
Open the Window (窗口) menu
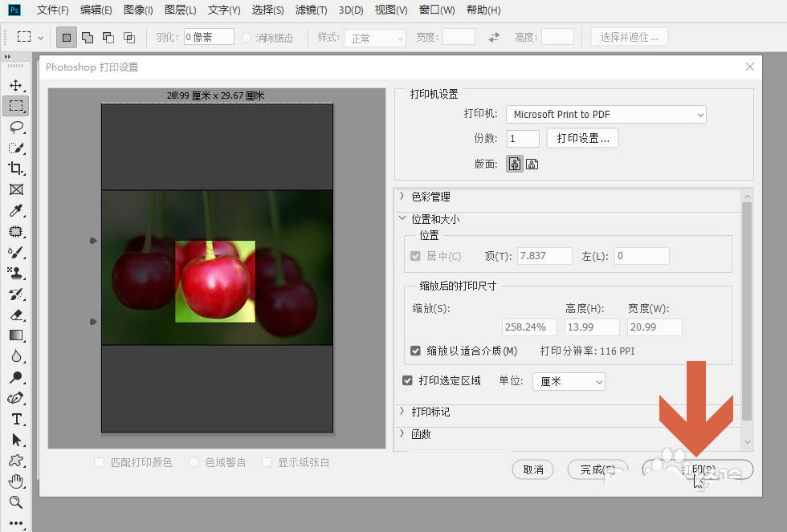[x=437, y=10]
